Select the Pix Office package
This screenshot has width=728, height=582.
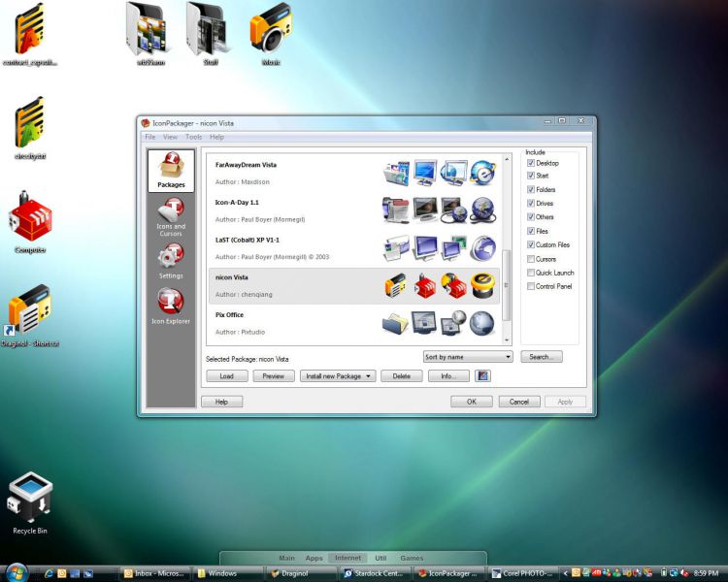click(x=354, y=323)
